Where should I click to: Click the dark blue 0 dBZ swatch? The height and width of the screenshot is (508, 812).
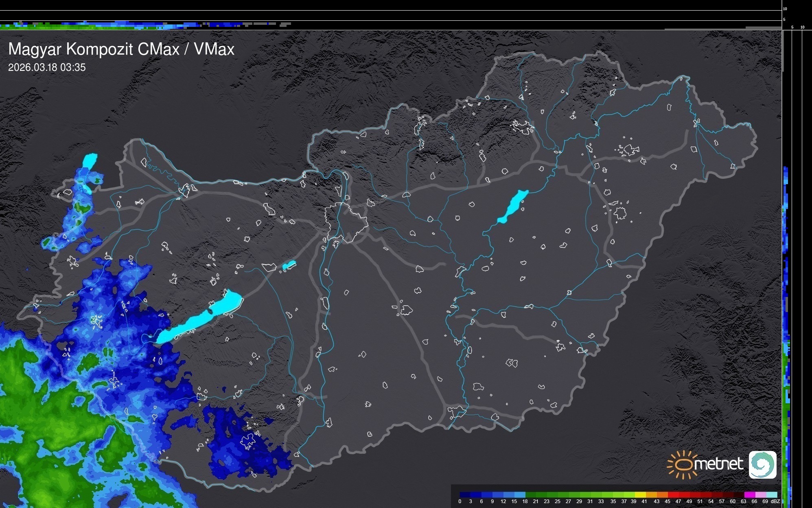pos(465,495)
